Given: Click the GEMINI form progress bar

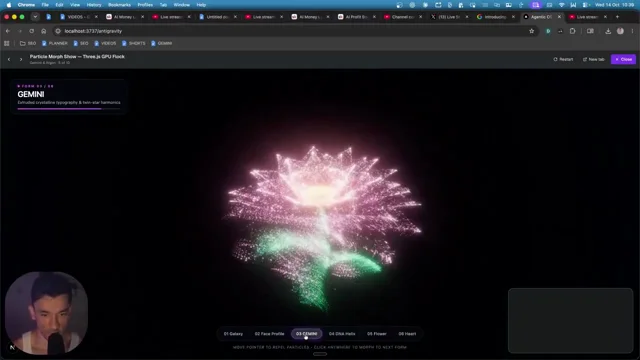Looking at the screenshot, I should 69,109.
